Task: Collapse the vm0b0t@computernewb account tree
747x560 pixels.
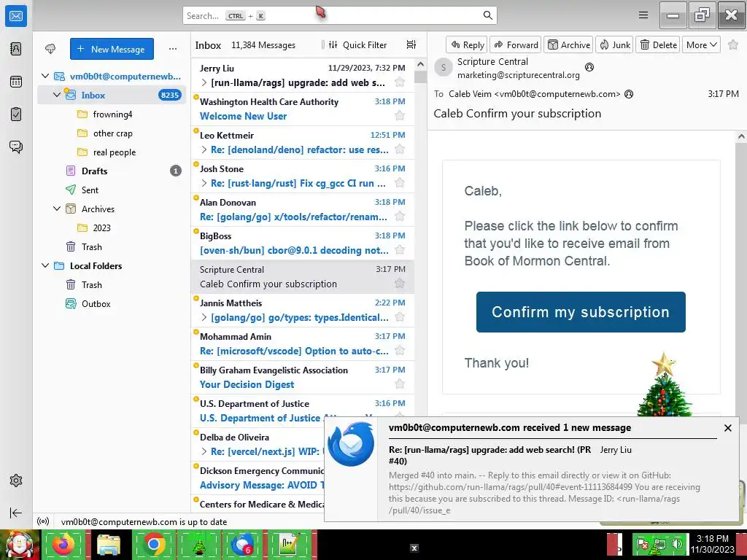Action: pyautogui.click(x=45, y=76)
